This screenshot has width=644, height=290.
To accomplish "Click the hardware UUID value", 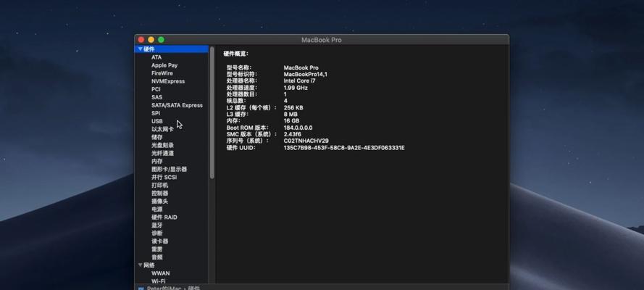I will (x=344, y=148).
